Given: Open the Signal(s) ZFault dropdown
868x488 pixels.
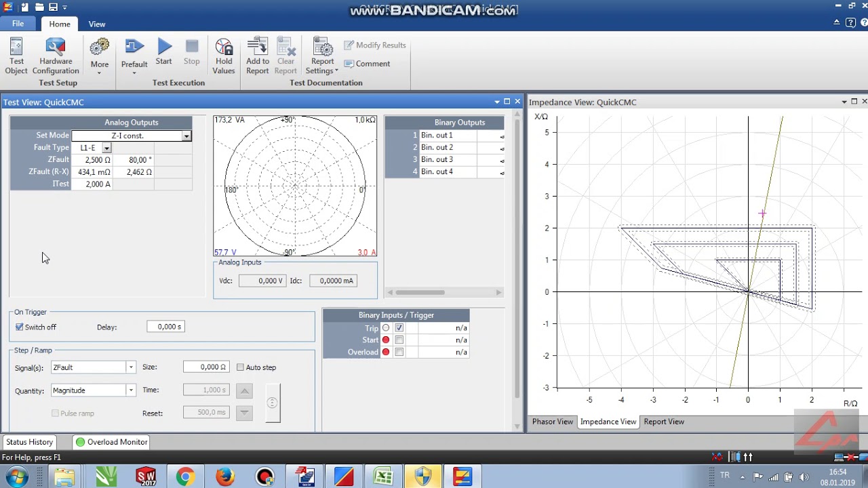Looking at the screenshot, I should pos(131,367).
